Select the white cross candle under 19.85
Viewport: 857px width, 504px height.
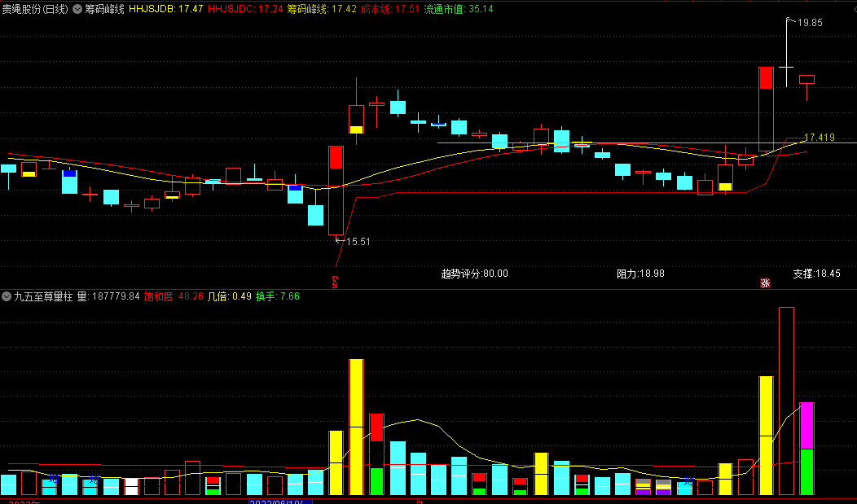pos(786,53)
